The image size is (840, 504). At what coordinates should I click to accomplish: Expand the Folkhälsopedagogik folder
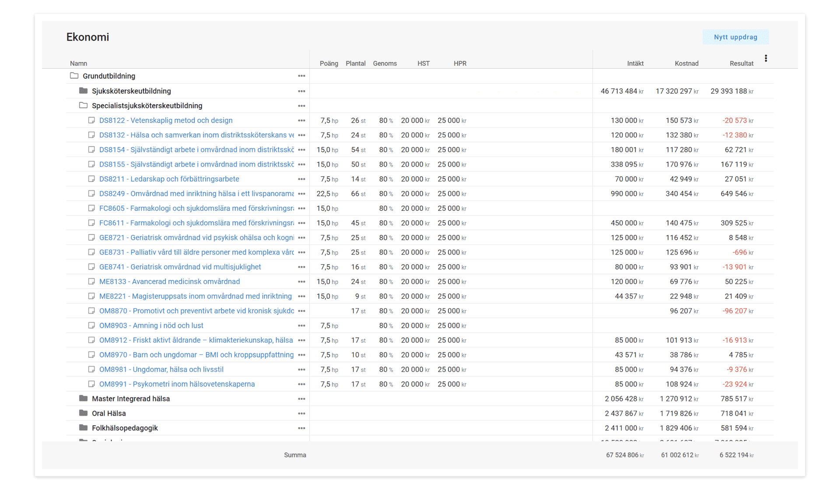pos(83,428)
